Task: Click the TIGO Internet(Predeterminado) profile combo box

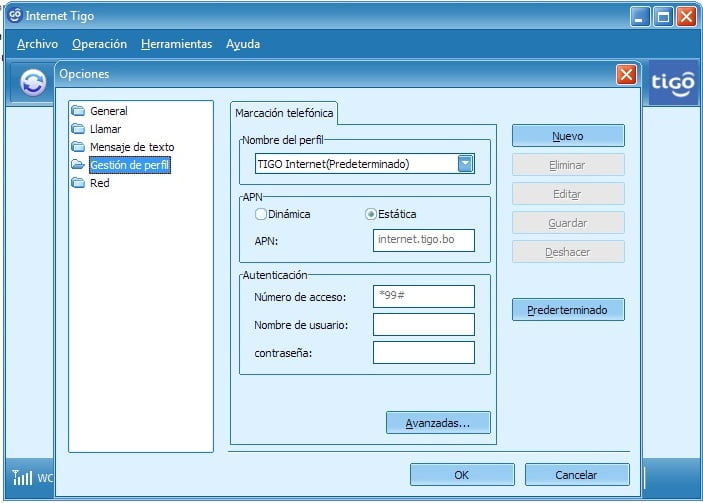Action: coord(365,164)
